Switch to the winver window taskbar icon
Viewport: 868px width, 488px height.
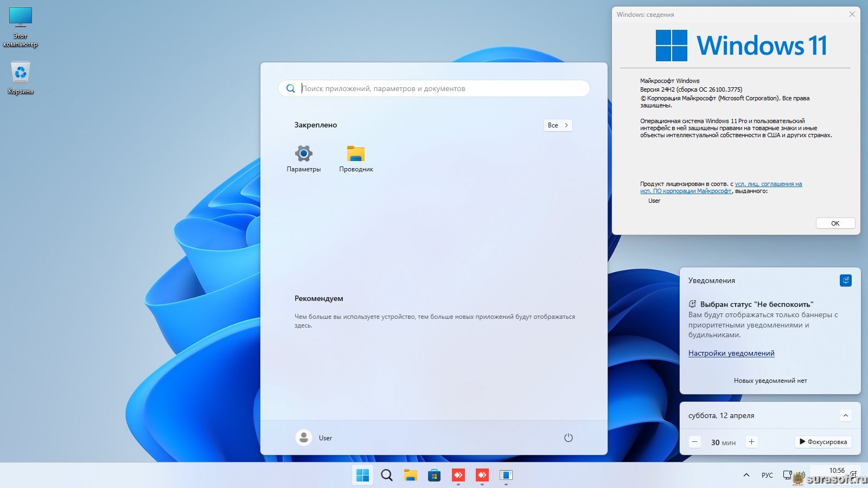(506, 476)
